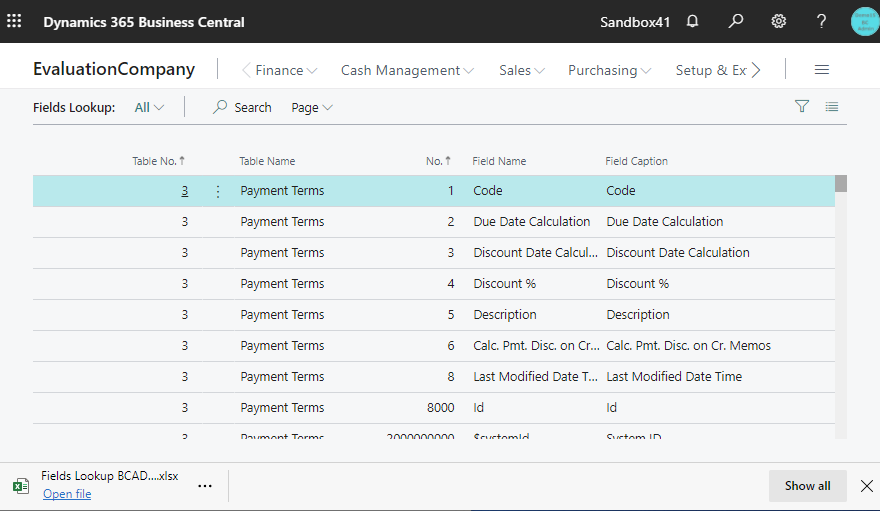Expand the Cash Management menu
This screenshot has height=511, width=880.
click(x=407, y=70)
